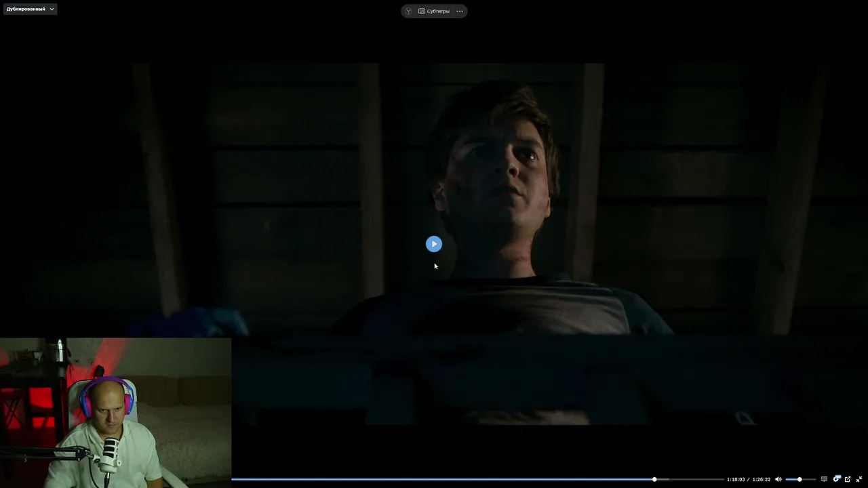This screenshot has height=488, width=868.
Task: Adjust the volume slider handle
Action: pyautogui.click(x=800, y=479)
